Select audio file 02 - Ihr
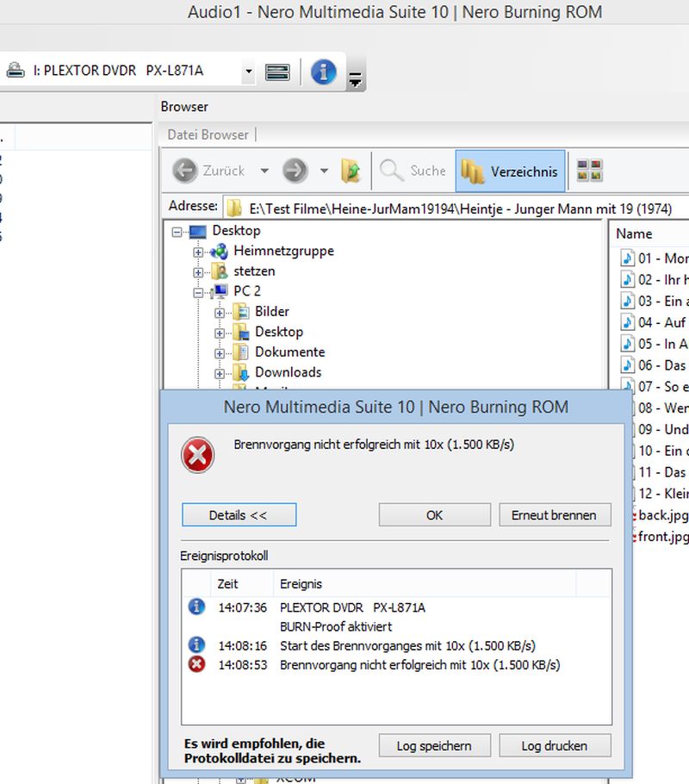 click(654, 279)
